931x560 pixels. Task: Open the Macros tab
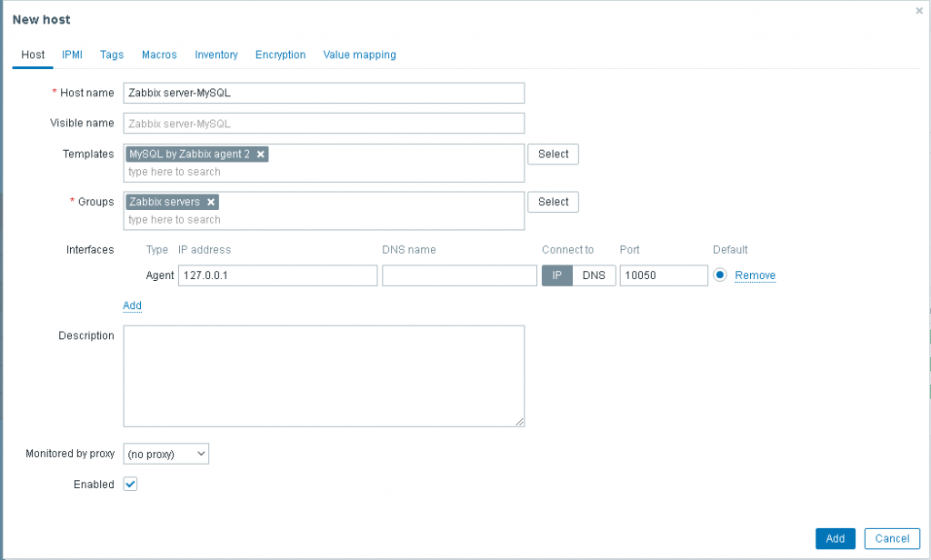click(x=159, y=55)
